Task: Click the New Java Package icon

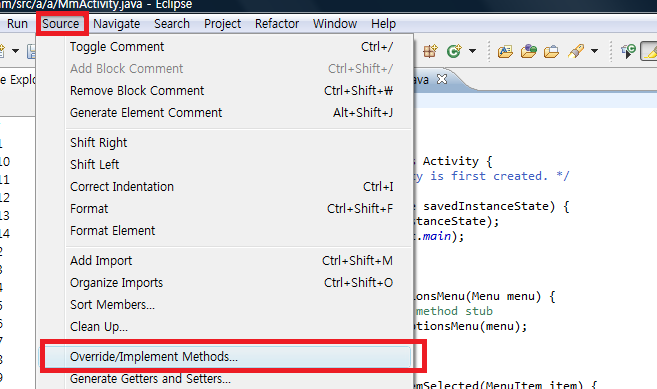Action: 430,51
